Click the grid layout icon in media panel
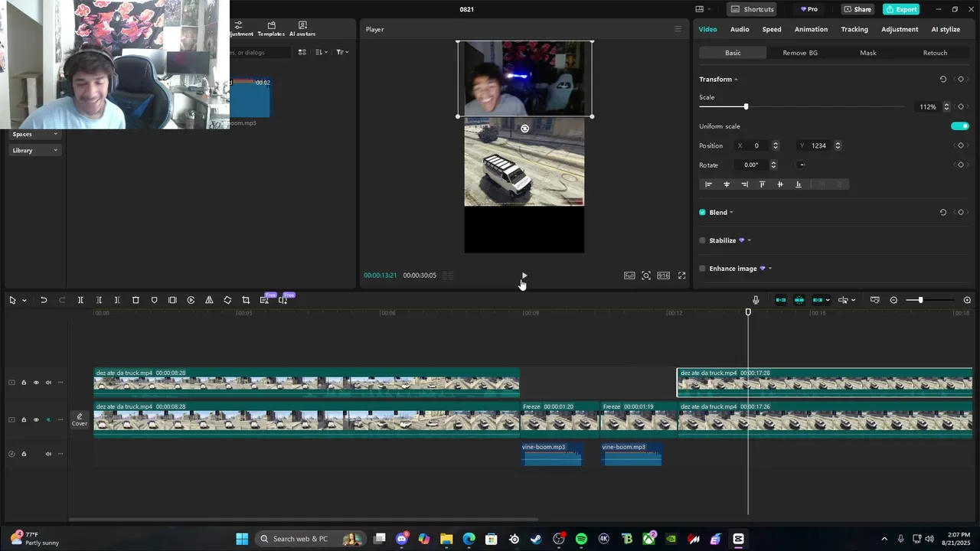 coord(302,52)
